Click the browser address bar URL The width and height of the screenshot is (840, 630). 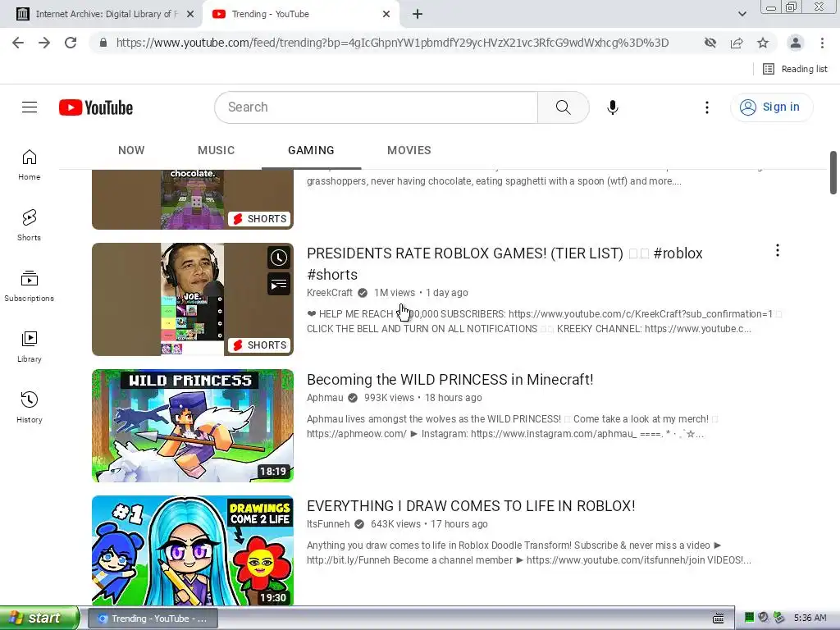click(392, 43)
